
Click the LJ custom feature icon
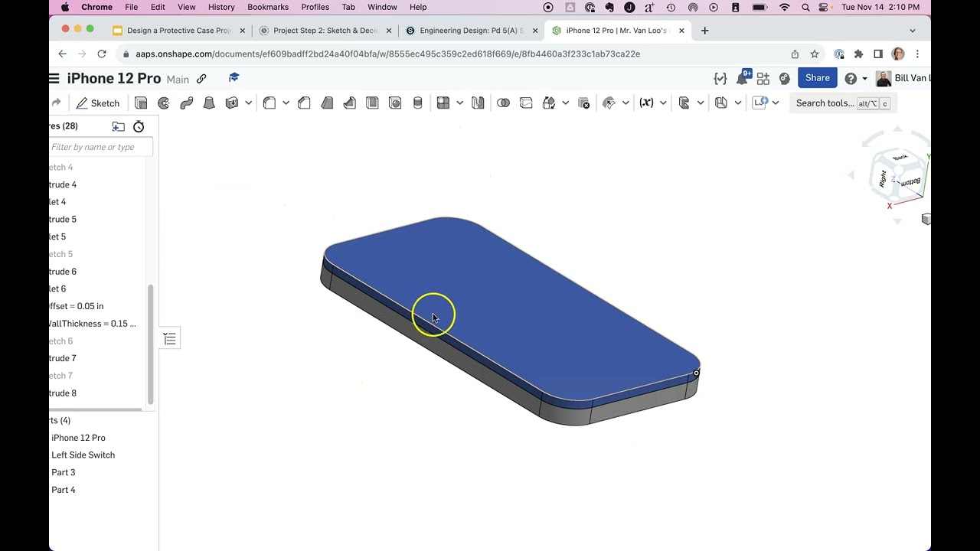click(x=759, y=103)
